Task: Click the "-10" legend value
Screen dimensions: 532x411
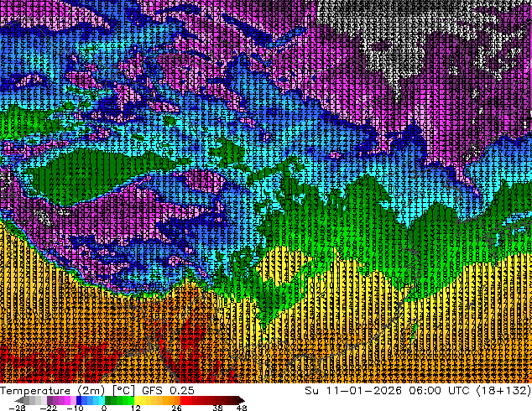Action: tap(75, 408)
